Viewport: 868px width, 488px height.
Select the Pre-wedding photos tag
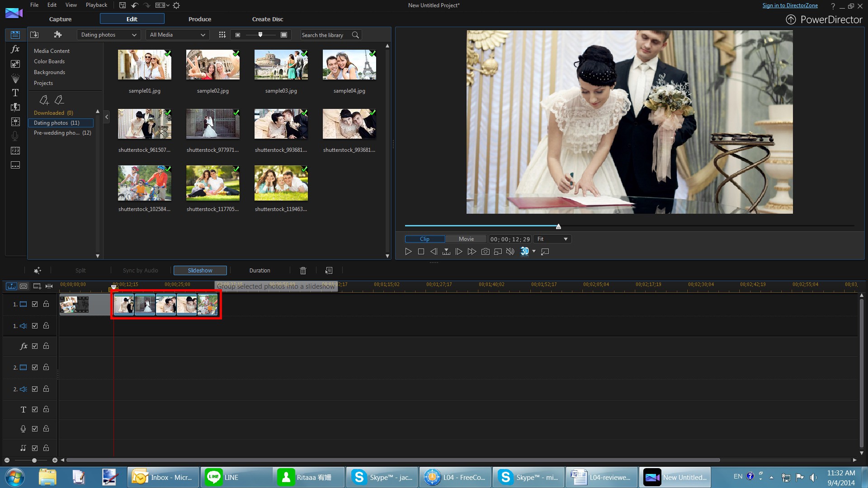click(x=62, y=133)
